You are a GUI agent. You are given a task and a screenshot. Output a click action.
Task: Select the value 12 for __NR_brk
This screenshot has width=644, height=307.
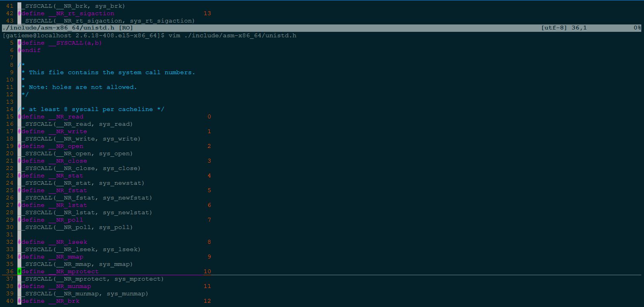click(207, 301)
